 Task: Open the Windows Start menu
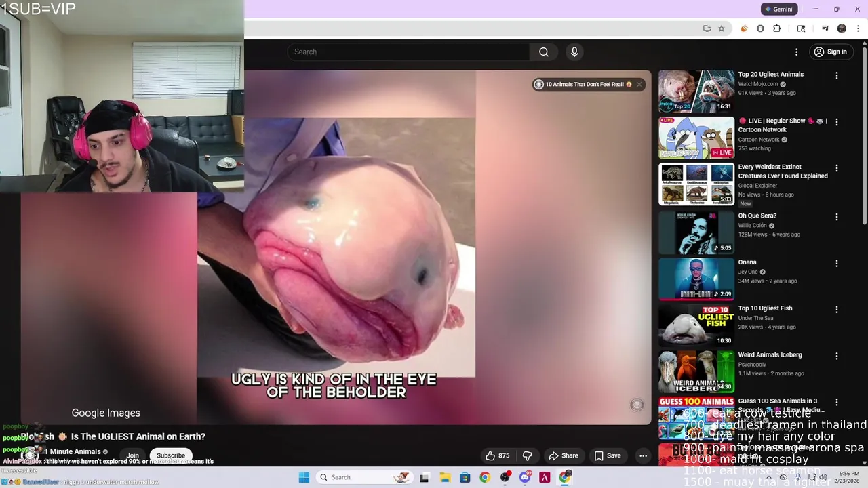click(304, 477)
